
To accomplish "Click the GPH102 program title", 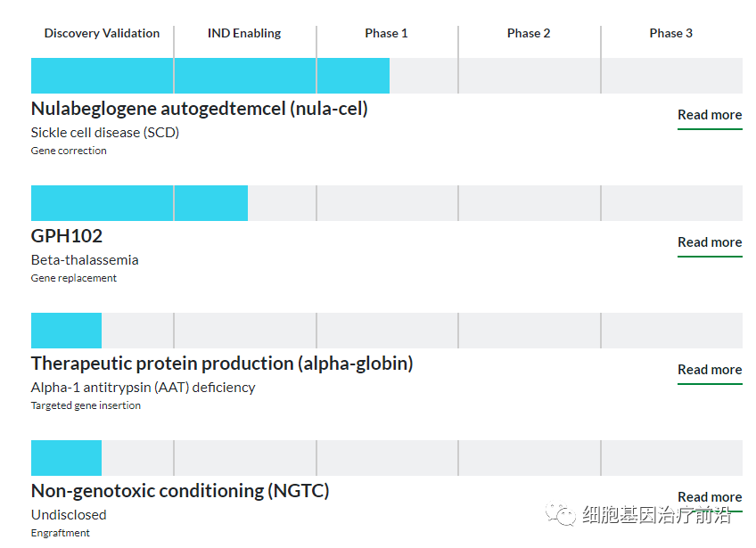I will point(67,236).
